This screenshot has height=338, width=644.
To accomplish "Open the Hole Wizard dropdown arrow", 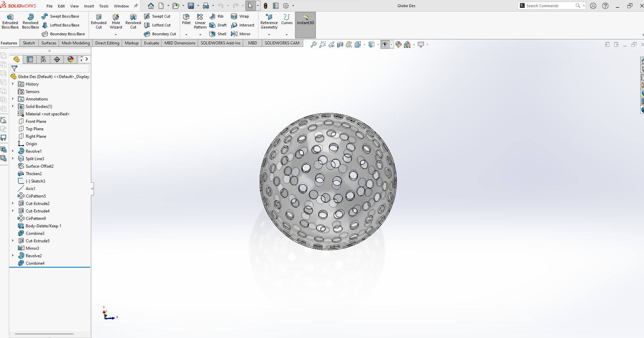I will tap(116, 35).
